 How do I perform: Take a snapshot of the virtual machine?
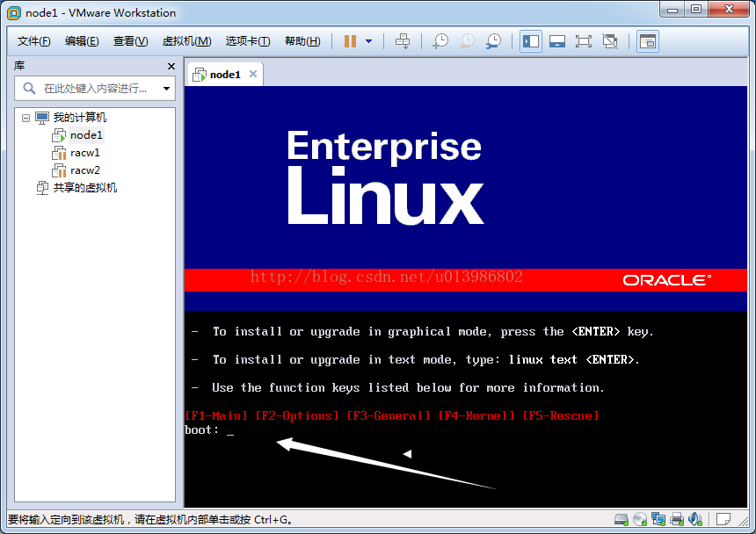(440, 41)
